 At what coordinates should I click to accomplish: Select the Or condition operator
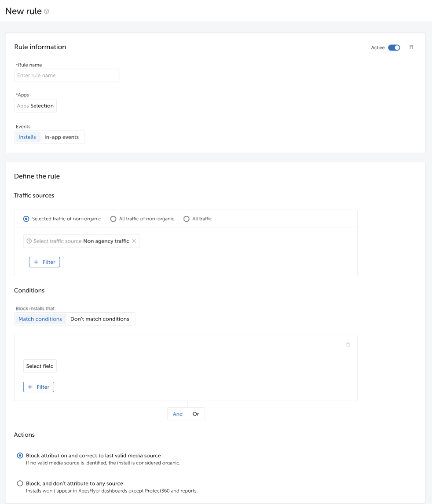195,413
